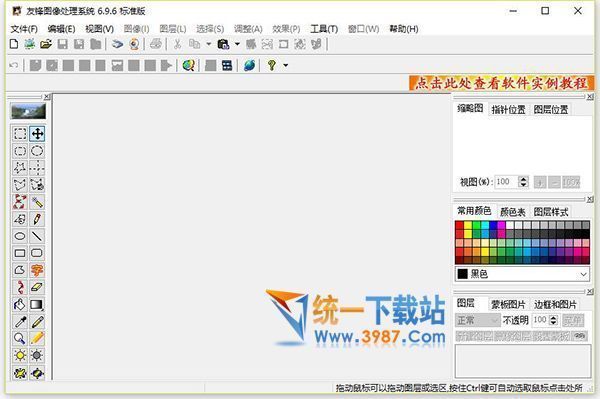Increase the view percentage with stepper
Screen dimensions: 600x399
[x=523, y=179]
